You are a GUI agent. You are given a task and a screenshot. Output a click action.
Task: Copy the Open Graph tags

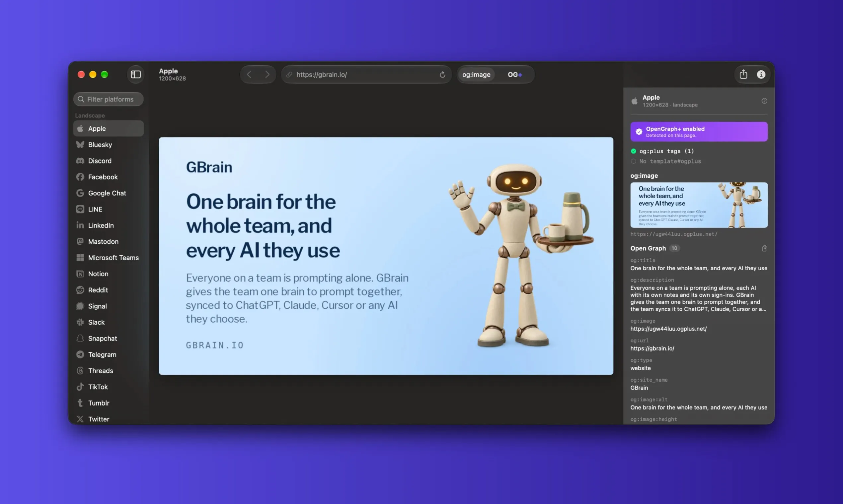click(764, 248)
